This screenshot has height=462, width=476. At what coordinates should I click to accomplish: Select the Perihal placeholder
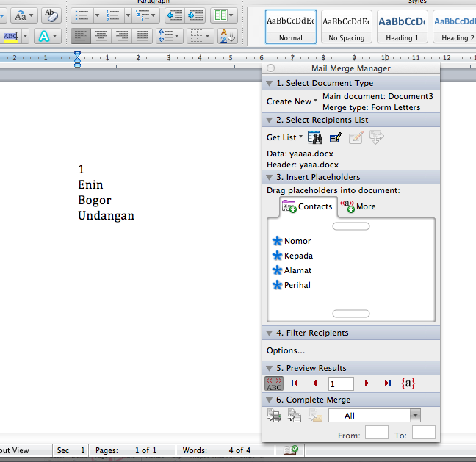click(x=292, y=285)
